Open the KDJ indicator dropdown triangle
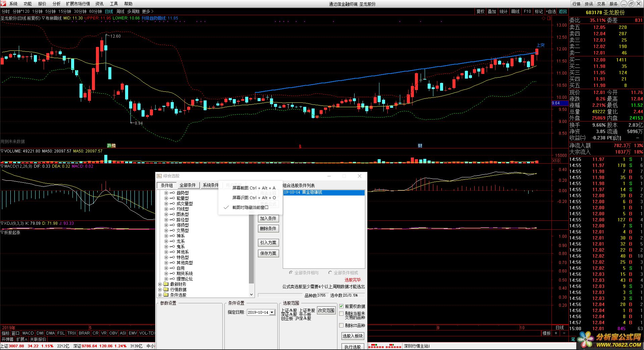 tap(2, 223)
